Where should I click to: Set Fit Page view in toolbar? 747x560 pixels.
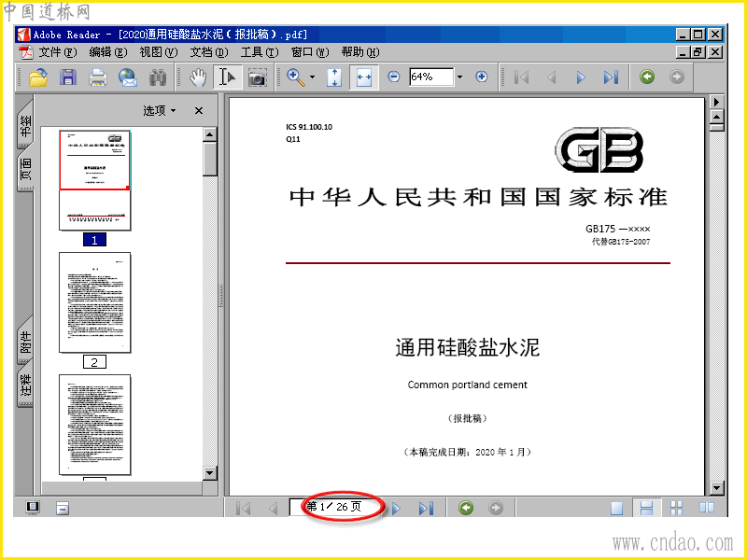click(334, 77)
